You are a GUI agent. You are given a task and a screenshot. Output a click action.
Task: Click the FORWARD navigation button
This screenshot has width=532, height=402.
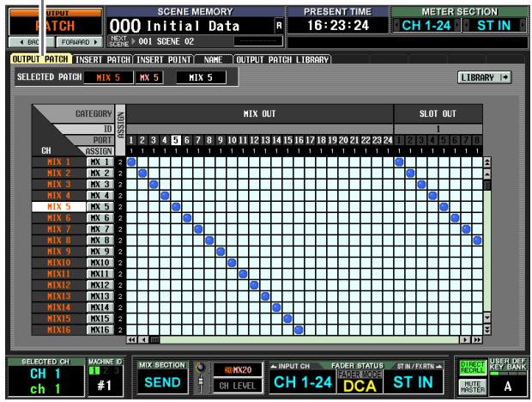coord(79,42)
